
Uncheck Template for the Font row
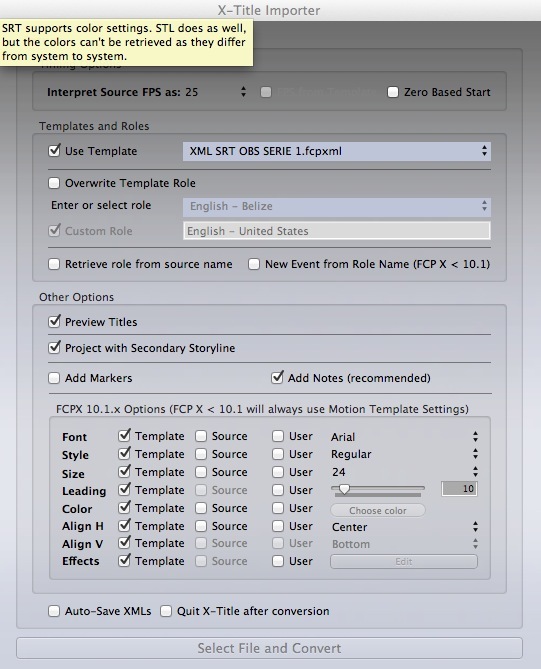[x=124, y=436]
